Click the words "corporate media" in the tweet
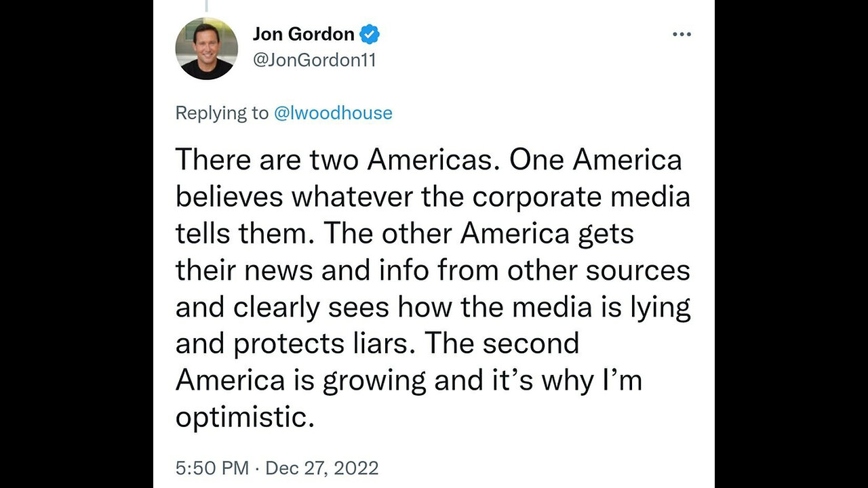 (580, 197)
